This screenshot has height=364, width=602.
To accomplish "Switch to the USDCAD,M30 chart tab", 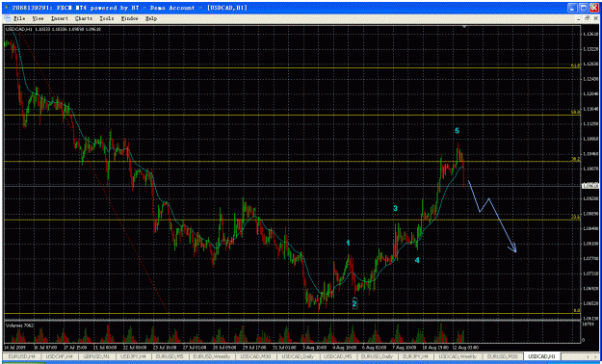I will point(255,356).
